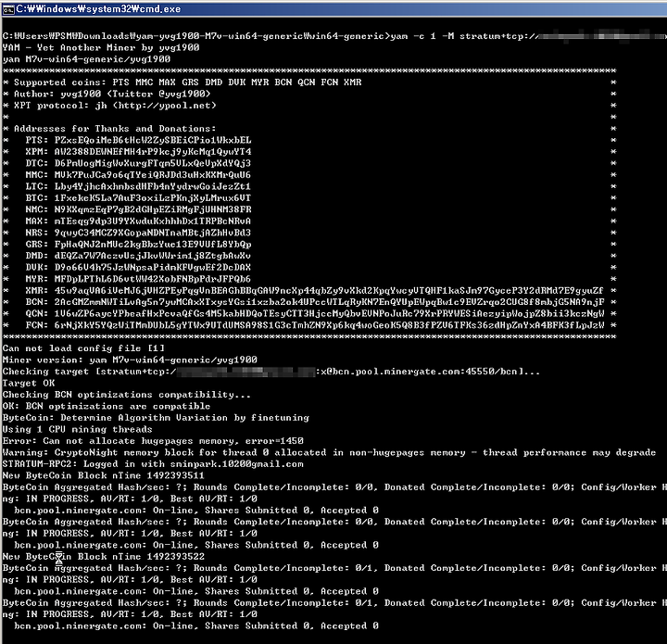Click the 'Supported coins' line
667x644 pixels.
[187, 82]
